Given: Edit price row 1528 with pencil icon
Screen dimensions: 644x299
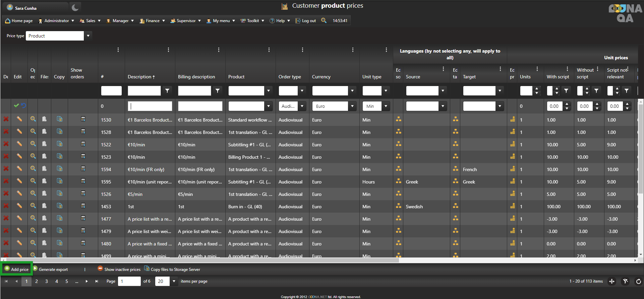Looking at the screenshot, I should (19, 132).
